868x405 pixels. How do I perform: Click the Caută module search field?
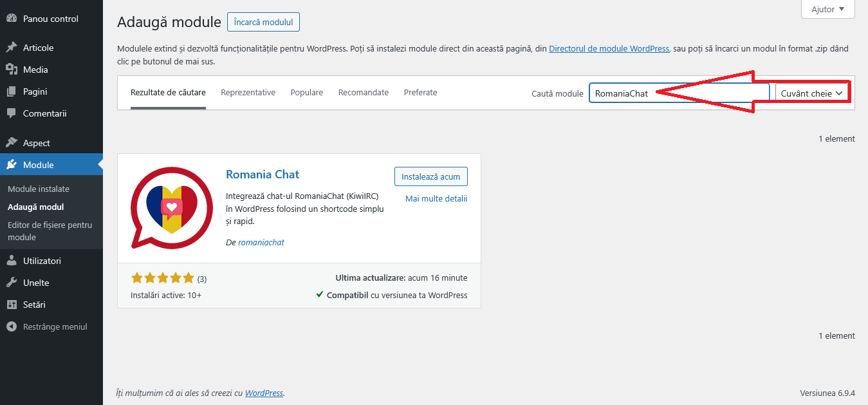pyautogui.click(x=679, y=93)
